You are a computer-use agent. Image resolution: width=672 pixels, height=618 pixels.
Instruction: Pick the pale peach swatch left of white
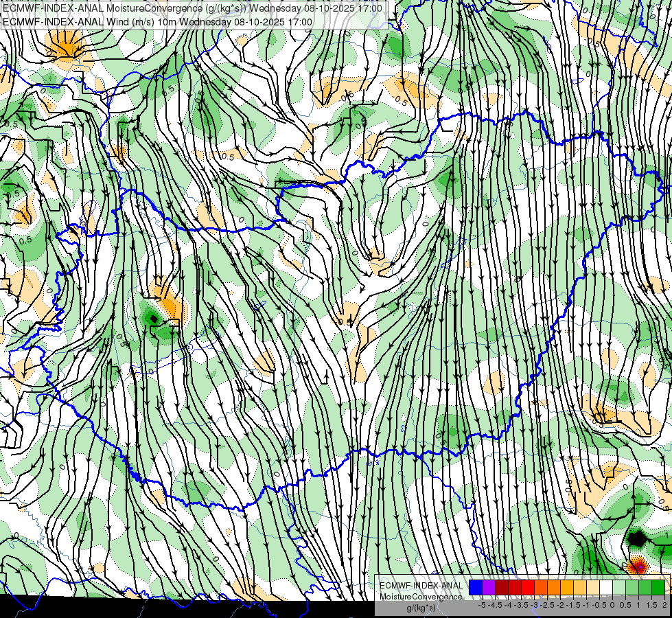point(592,587)
